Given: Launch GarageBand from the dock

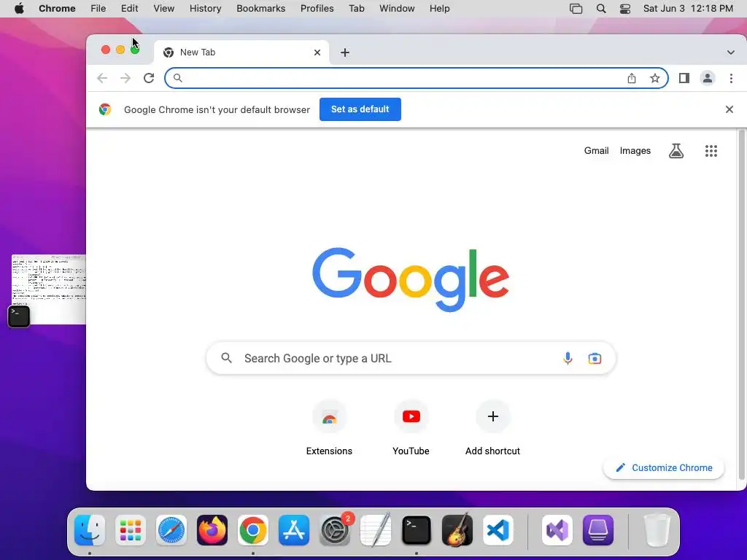Looking at the screenshot, I should point(457,530).
